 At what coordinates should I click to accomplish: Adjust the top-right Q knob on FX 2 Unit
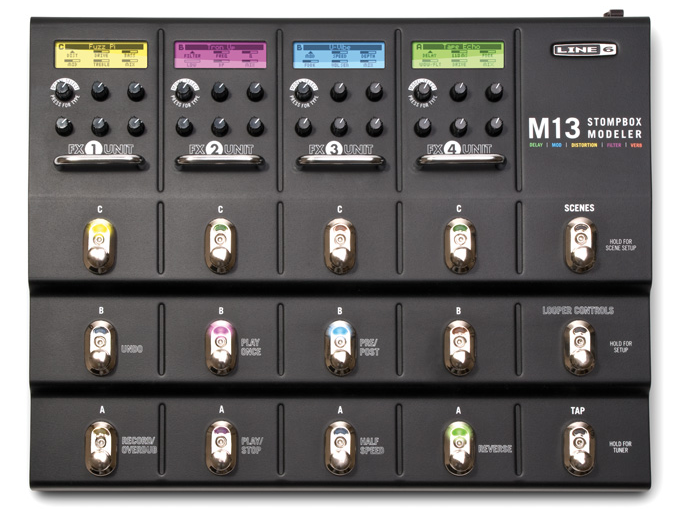point(255,92)
